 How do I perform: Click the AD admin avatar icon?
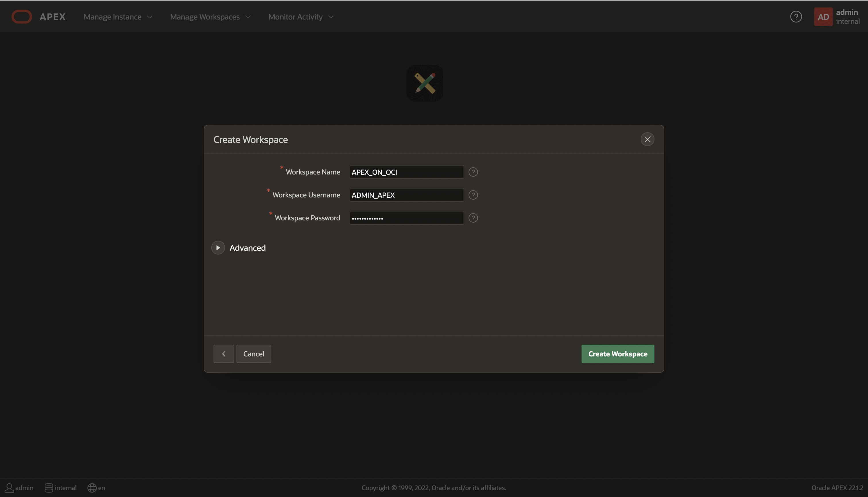(x=823, y=17)
